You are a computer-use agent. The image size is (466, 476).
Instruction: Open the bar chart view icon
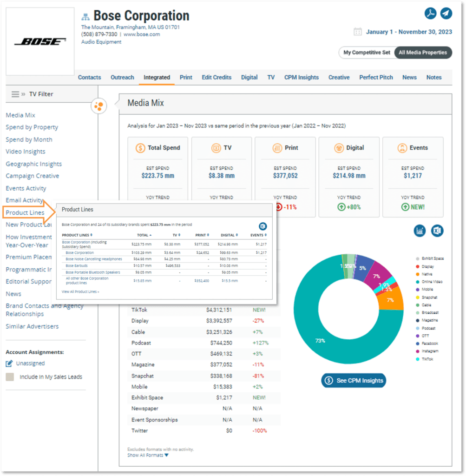click(x=420, y=231)
